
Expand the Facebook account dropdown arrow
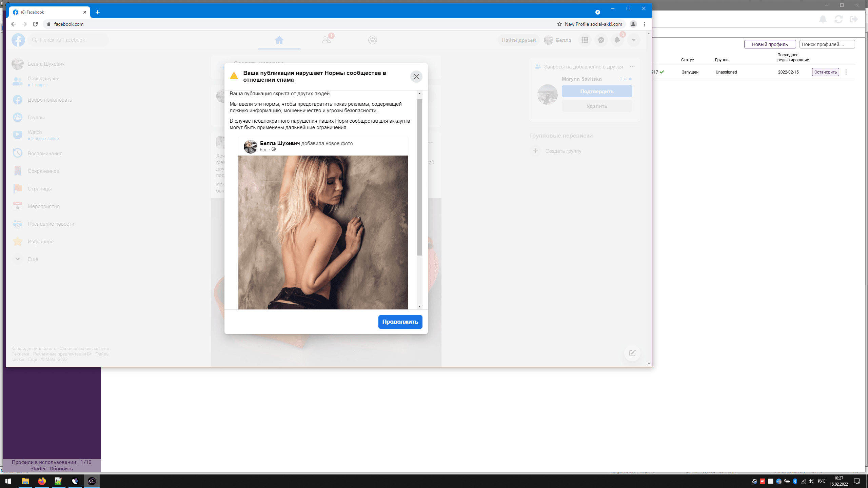pyautogui.click(x=633, y=40)
